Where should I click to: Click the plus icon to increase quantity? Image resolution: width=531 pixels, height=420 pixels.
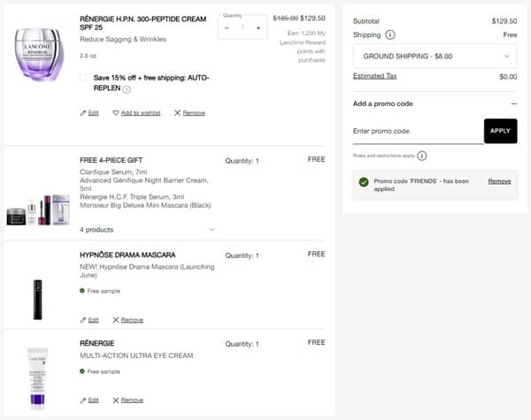[258, 28]
